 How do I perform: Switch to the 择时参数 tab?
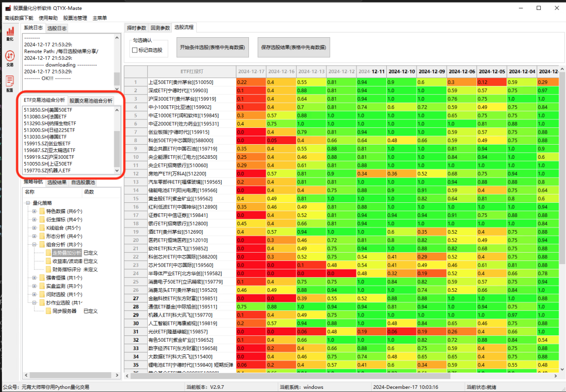[136, 28]
